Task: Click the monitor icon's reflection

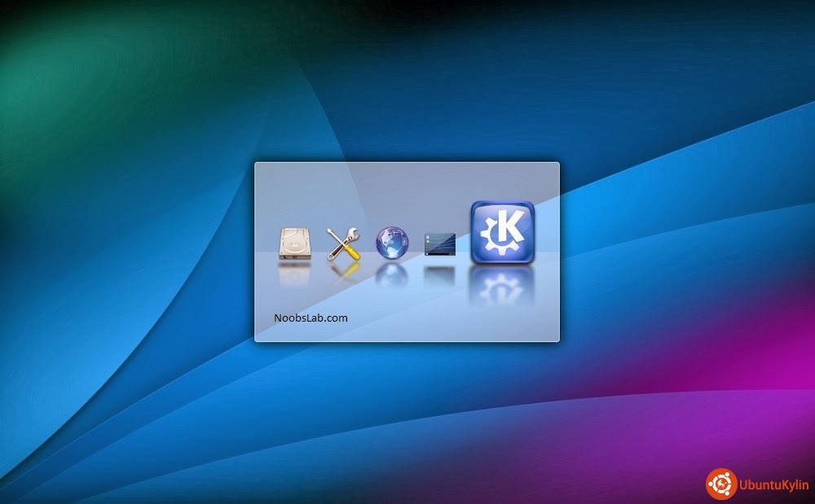Action: (x=439, y=274)
